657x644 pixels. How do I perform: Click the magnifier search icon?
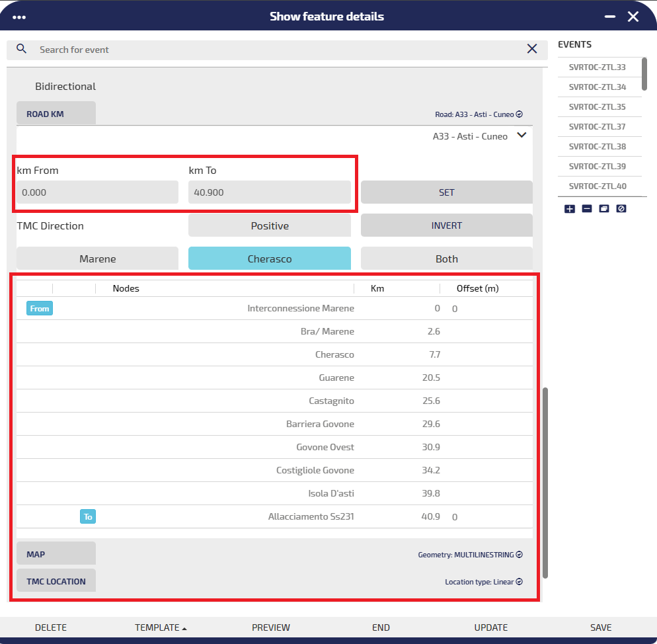click(x=22, y=49)
